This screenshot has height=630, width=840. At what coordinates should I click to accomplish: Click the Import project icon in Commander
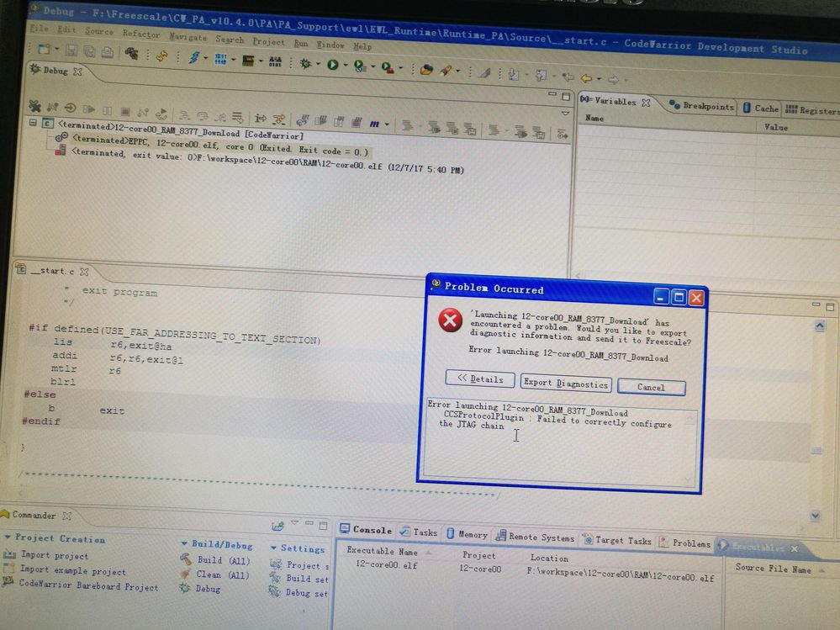click(x=9, y=554)
